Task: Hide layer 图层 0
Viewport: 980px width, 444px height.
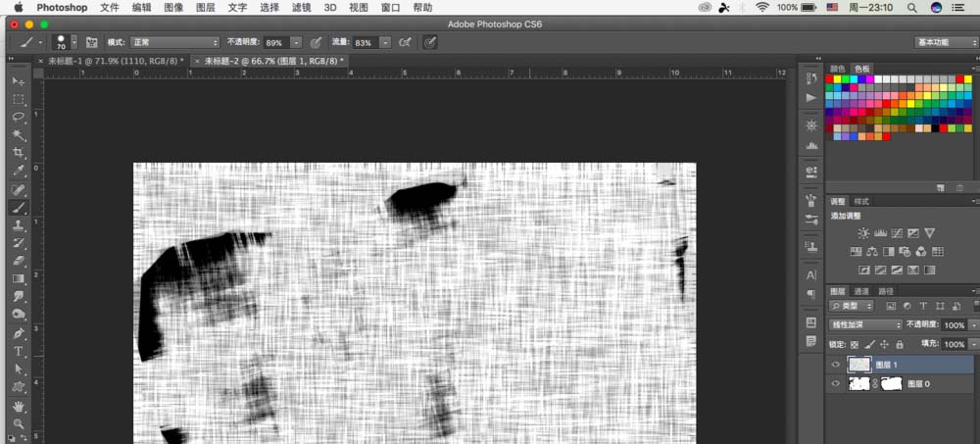Action: click(836, 384)
